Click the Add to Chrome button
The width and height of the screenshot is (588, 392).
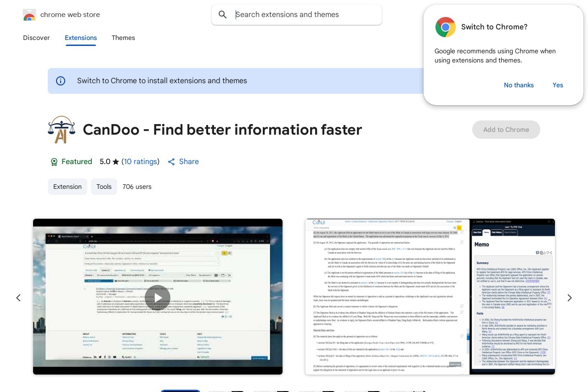pyautogui.click(x=506, y=130)
